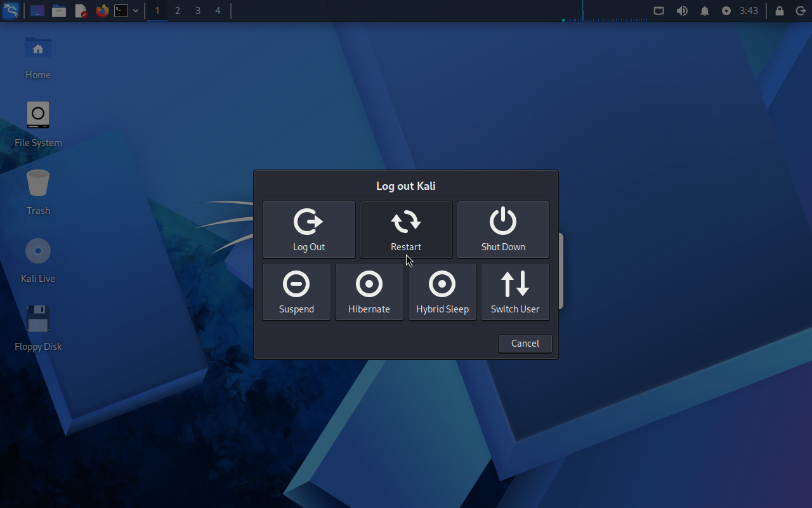Open the volume control in panel
This screenshot has height=508, width=812.
coord(682,11)
